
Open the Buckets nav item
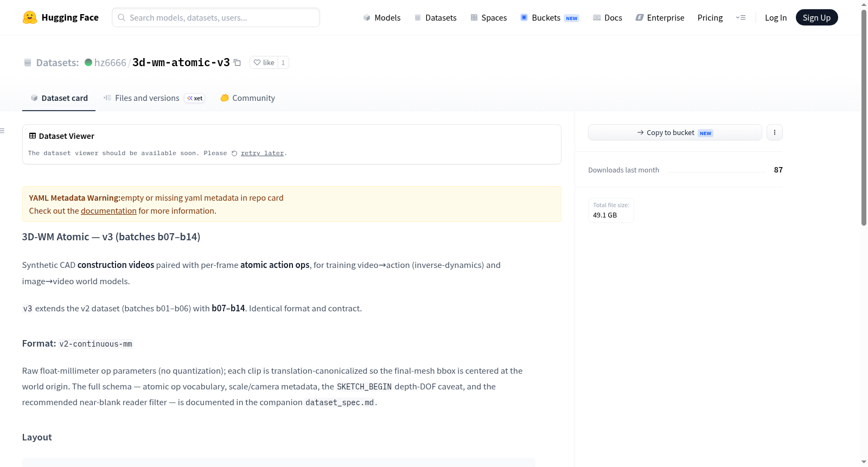pyautogui.click(x=550, y=17)
